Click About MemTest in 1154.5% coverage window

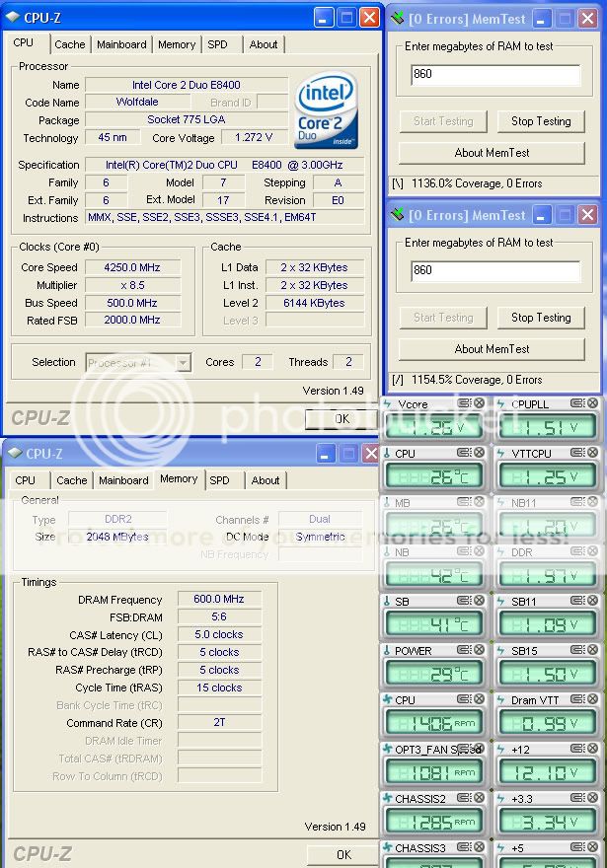coord(492,349)
